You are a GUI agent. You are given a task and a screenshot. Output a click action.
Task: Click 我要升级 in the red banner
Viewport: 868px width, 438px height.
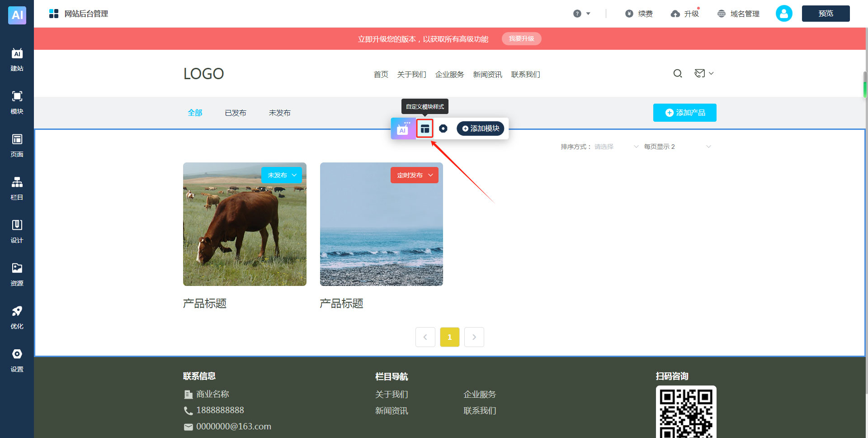(521, 38)
